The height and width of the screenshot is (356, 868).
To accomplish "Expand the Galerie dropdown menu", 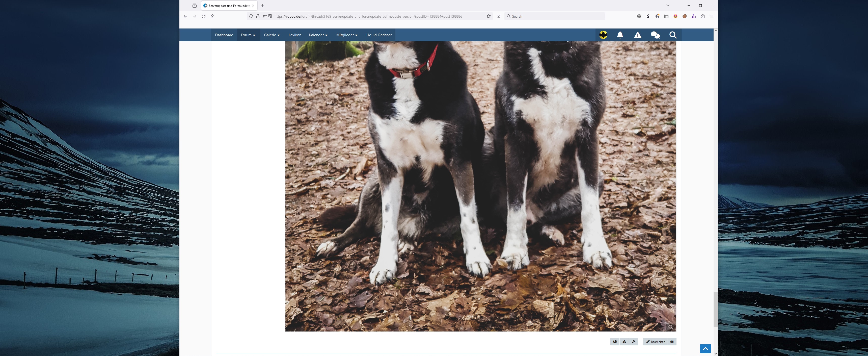I will point(272,35).
